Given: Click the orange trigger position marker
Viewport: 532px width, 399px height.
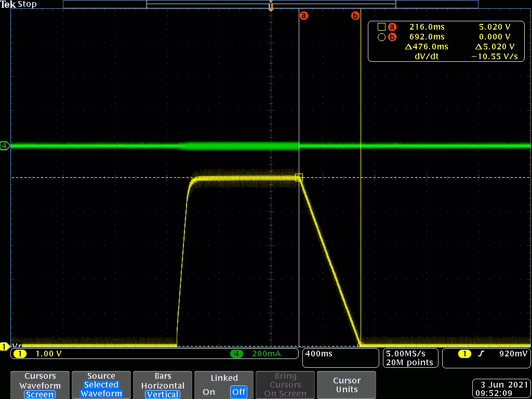Looking at the screenshot, I should tap(270, 7).
